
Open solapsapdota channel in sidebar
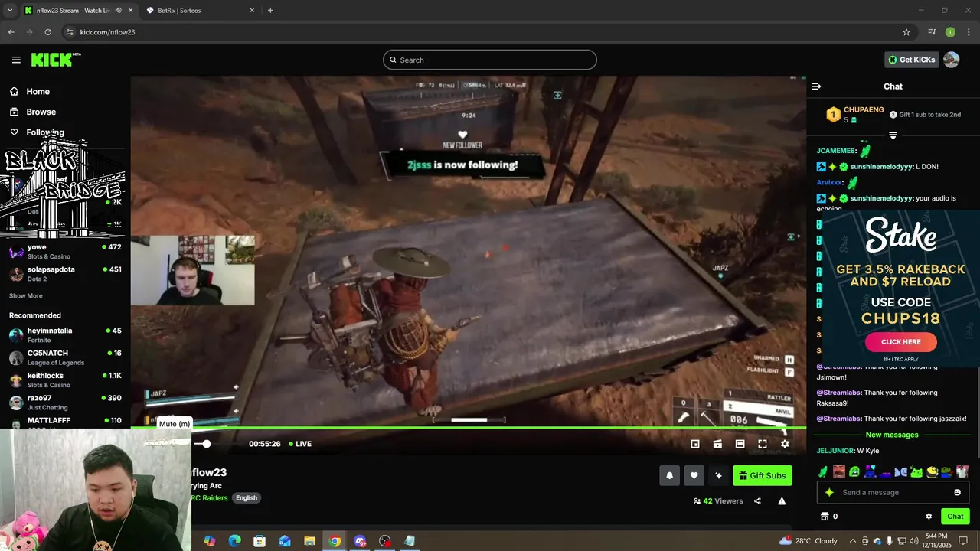65,274
